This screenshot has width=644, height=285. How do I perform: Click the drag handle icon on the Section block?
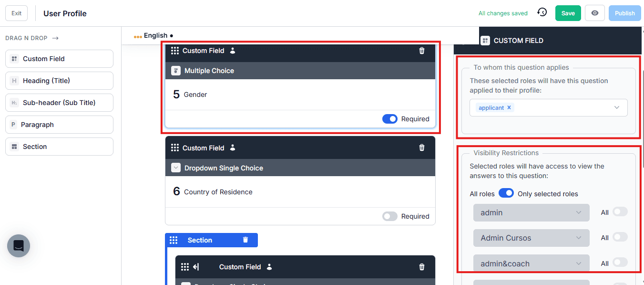click(174, 240)
